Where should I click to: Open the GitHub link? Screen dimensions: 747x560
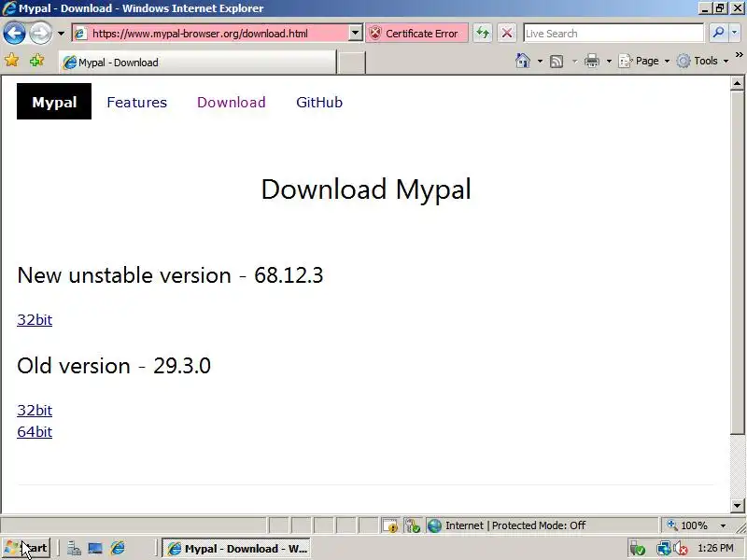[x=319, y=103]
